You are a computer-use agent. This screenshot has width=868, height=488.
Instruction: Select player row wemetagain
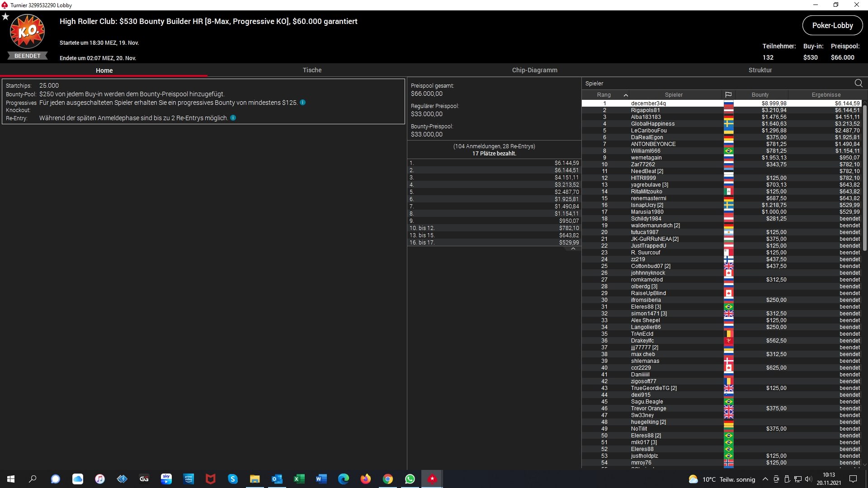722,158
